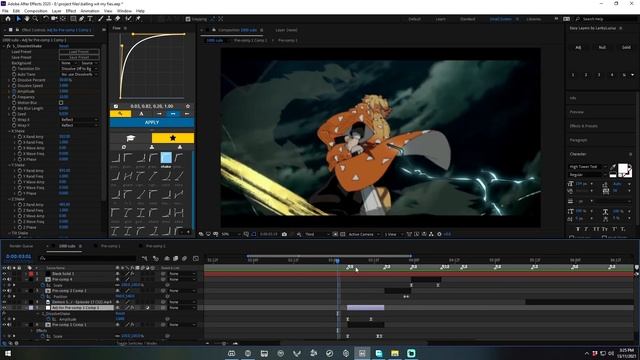Open the Windows Start menu
640x360 pixels.
[x=7, y=353]
